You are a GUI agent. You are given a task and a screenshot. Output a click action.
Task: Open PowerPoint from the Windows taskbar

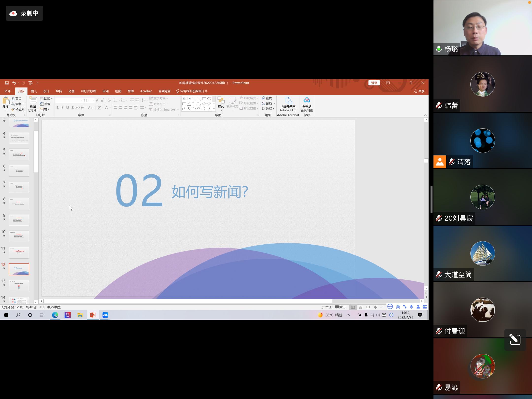coord(93,315)
